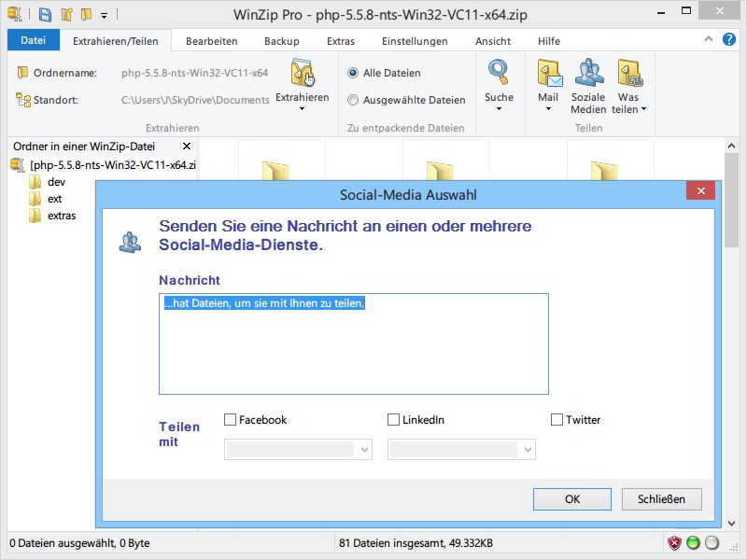Enable the Twitter checkbox
This screenshot has height=560, width=747.
pyautogui.click(x=557, y=419)
